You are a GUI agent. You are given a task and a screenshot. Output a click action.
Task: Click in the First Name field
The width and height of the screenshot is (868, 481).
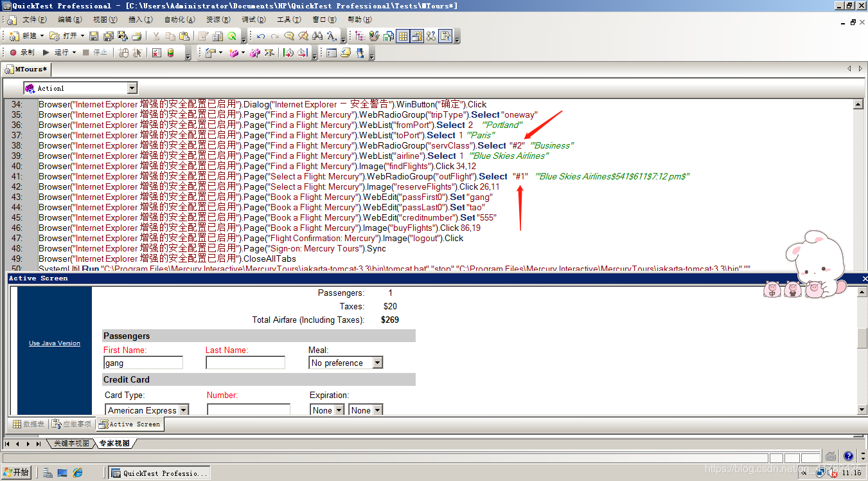click(x=143, y=363)
